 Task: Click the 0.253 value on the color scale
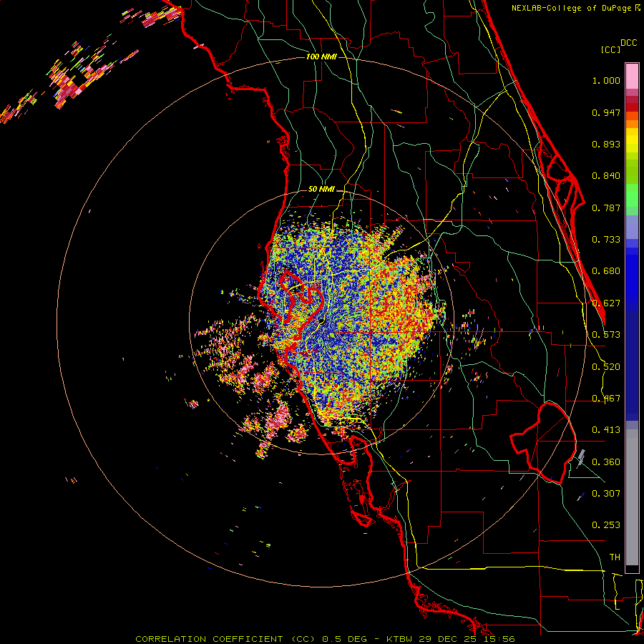coord(606,525)
